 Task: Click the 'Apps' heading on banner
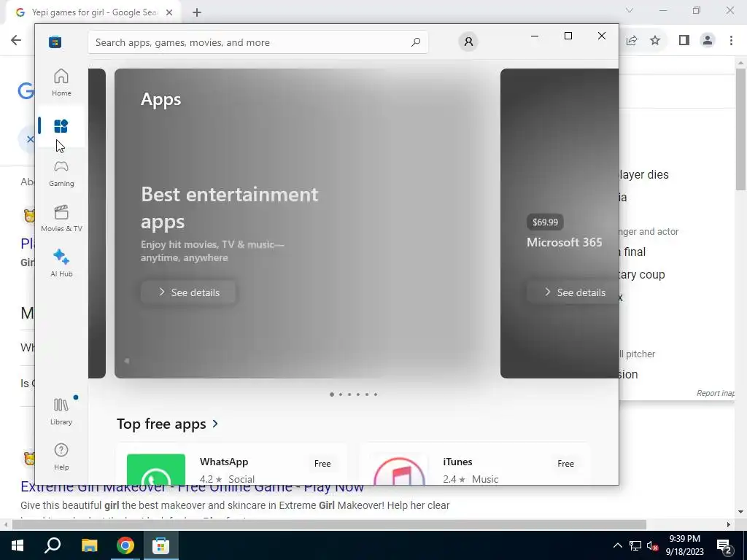161,99
